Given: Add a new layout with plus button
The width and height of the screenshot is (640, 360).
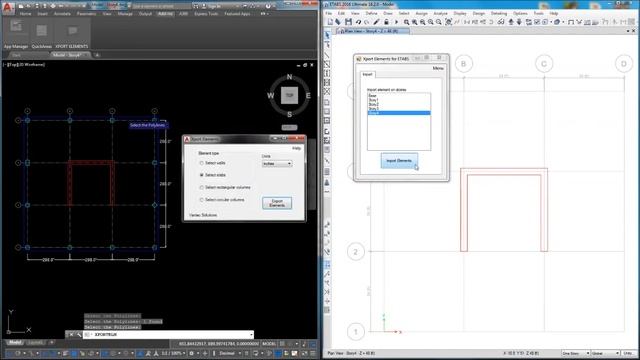Looking at the screenshot, I should point(52,342).
